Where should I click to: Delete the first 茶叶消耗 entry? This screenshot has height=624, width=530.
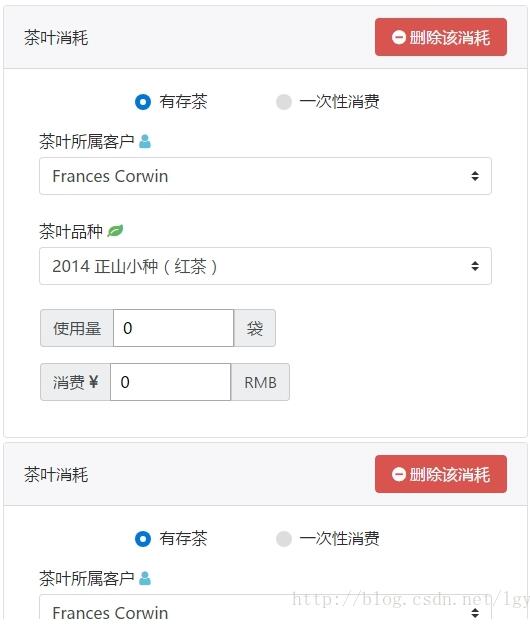coord(441,37)
